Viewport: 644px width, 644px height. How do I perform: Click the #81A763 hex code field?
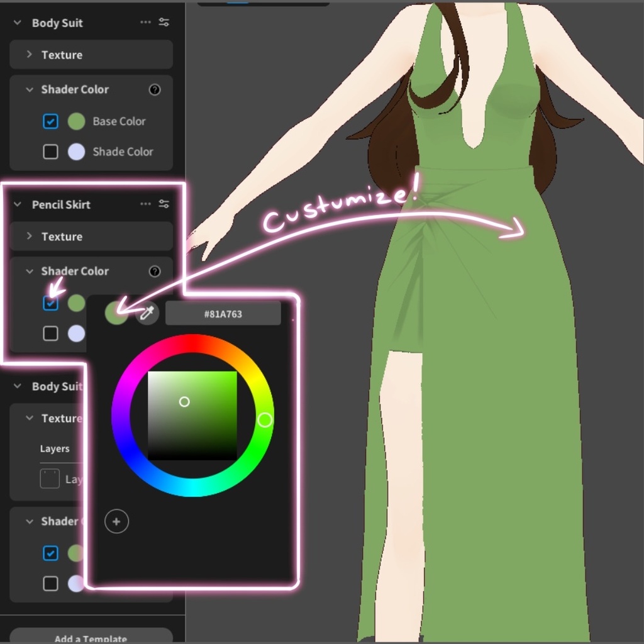point(223,313)
